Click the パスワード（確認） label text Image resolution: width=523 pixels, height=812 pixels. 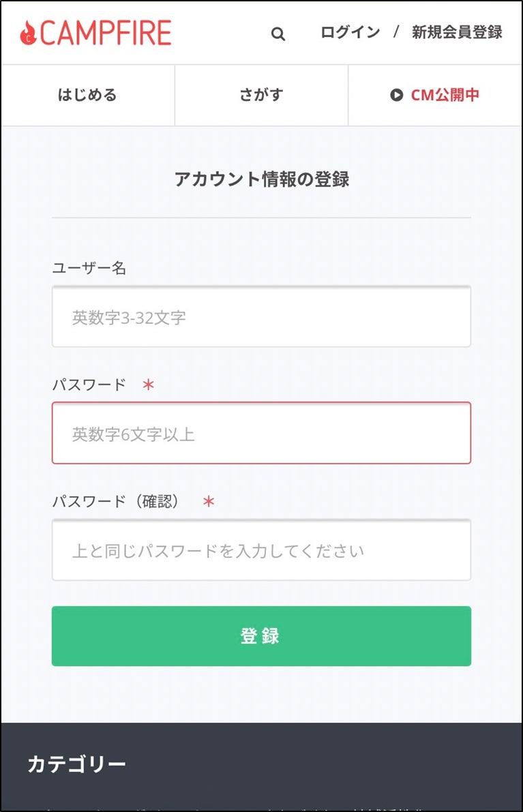(118, 502)
